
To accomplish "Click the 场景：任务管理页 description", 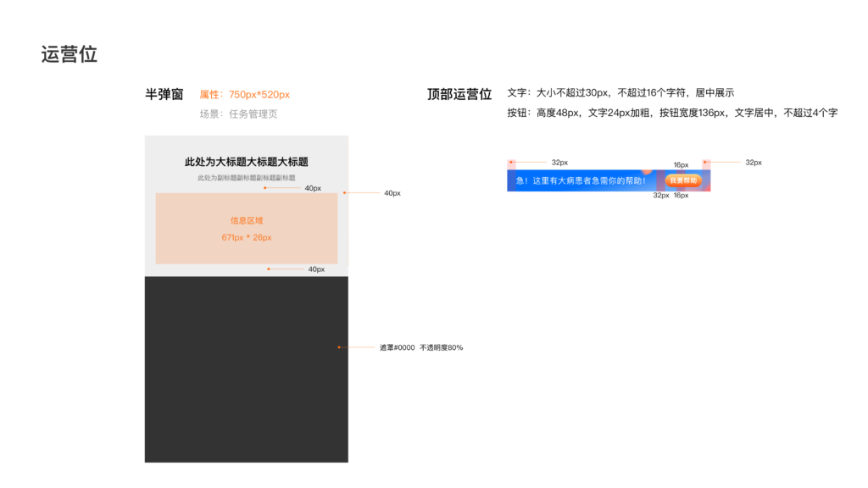I will coord(238,114).
